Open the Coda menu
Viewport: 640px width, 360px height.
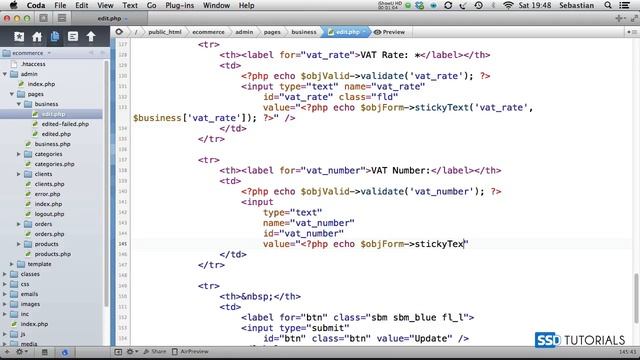(x=36, y=5)
